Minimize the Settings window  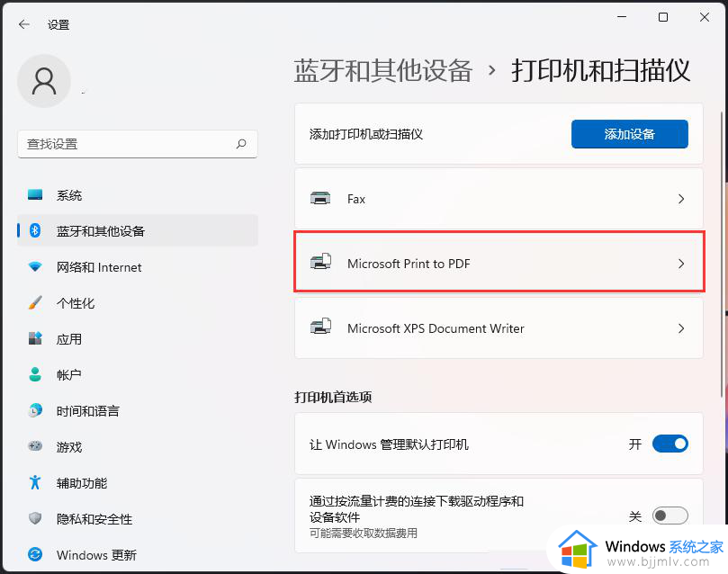click(622, 17)
